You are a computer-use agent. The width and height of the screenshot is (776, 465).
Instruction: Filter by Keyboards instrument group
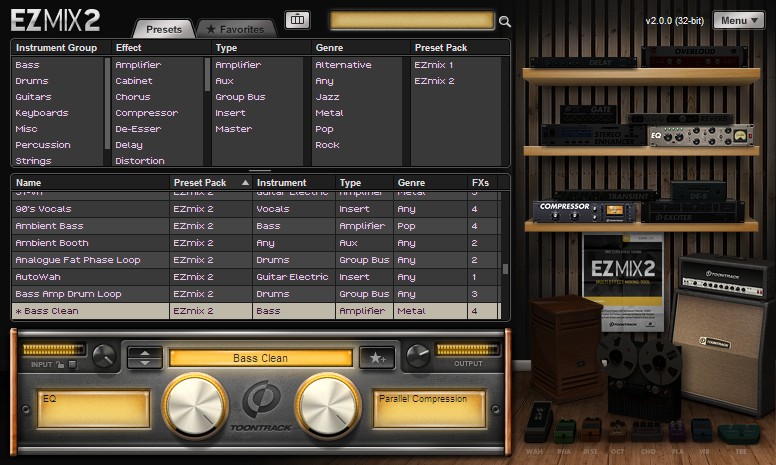[x=42, y=113]
